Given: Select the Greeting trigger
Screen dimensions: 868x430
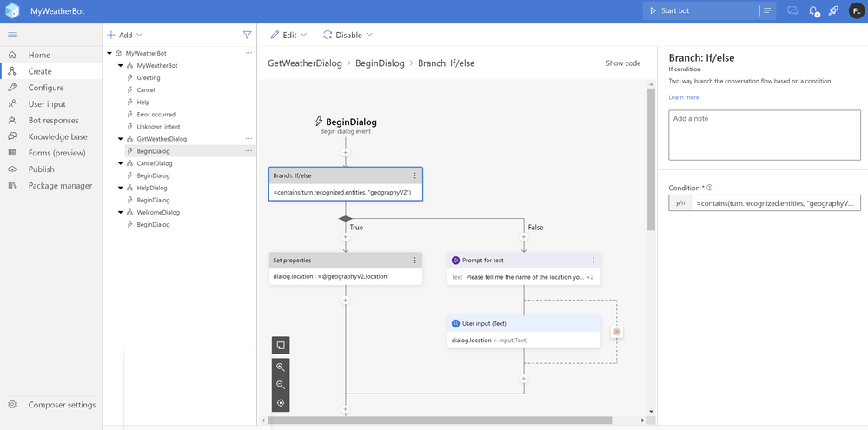Looking at the screenshot, I should (149, 78).
